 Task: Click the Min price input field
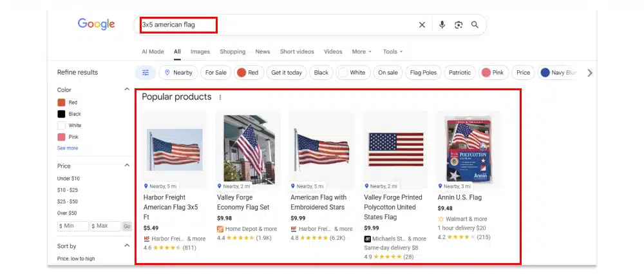point(73,226)
